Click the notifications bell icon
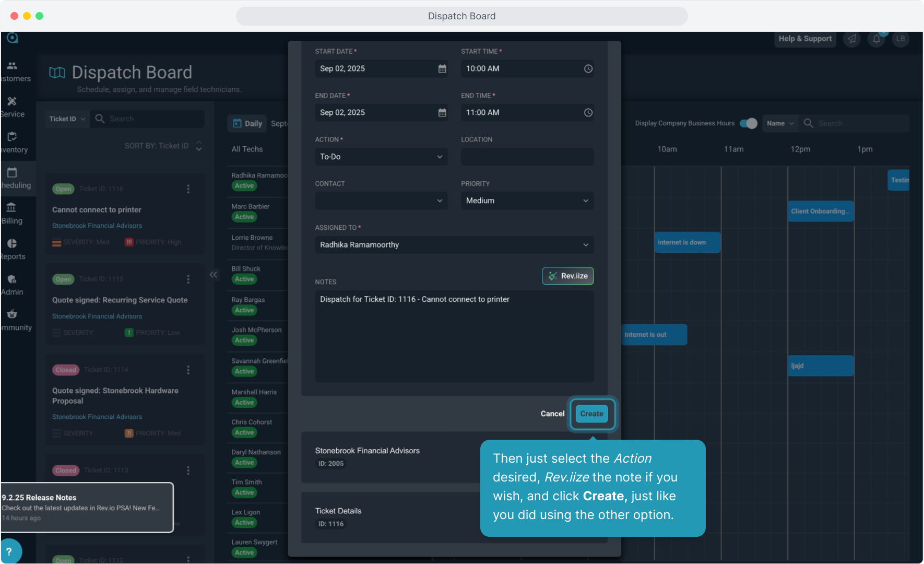Screen dimensions: 924x564 point(876,39)
